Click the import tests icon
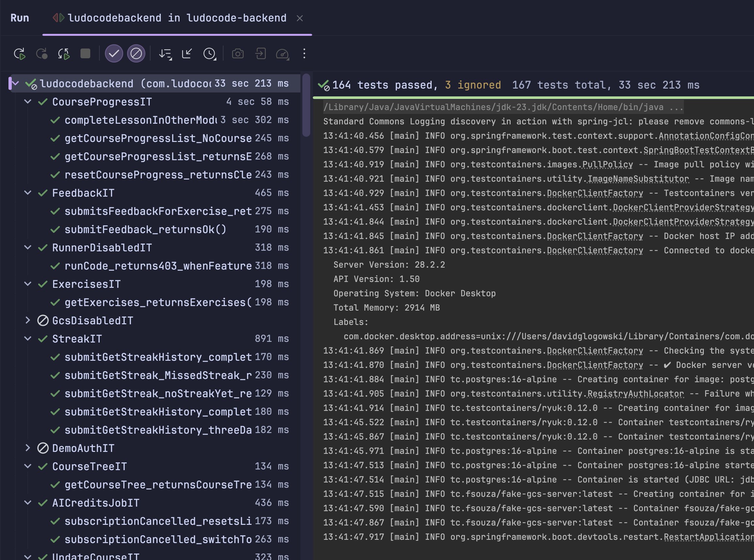 (x=260, y=54)
